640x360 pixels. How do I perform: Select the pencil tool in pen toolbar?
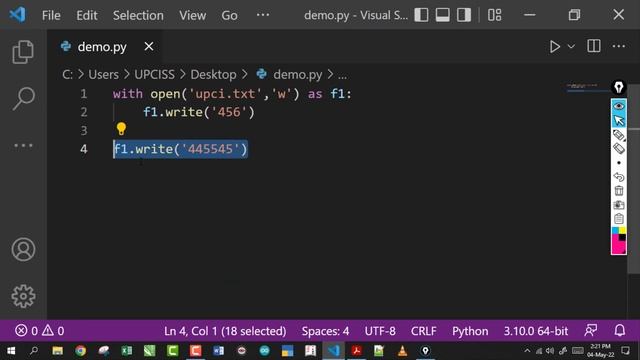pyautogui.click(x=619, y=135)
